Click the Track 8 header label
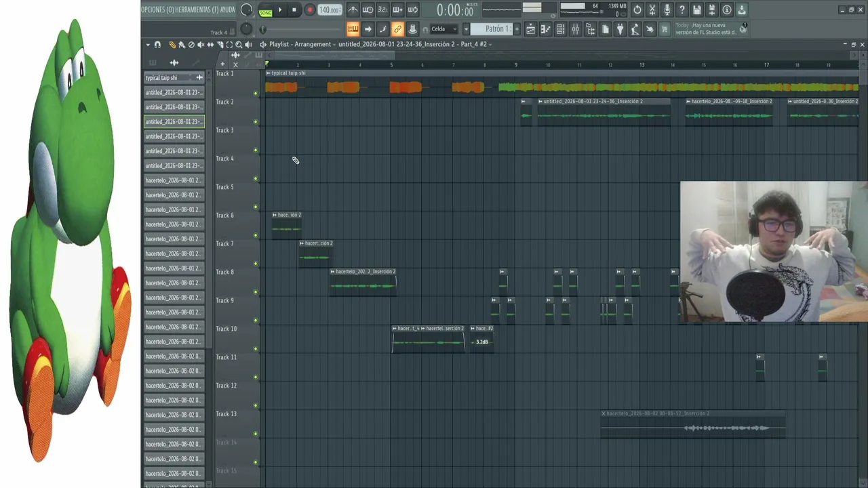This screenshot has width=868, height=488. coord(224,272)
